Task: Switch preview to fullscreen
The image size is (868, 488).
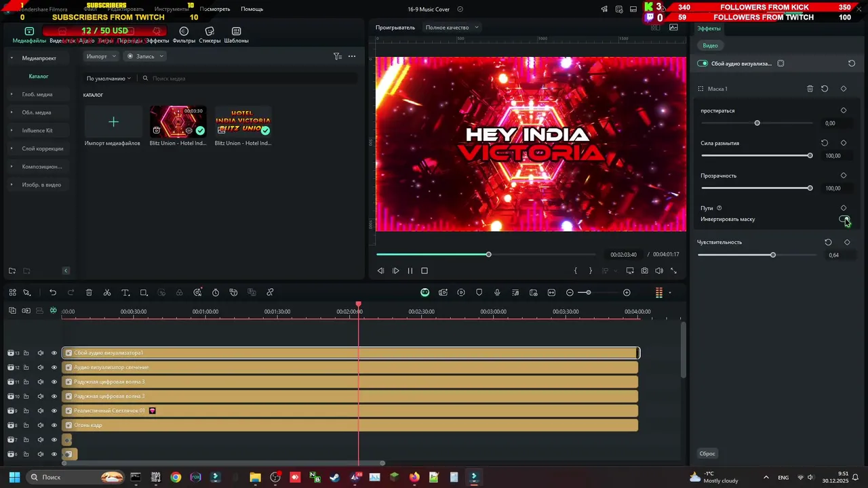Action: tap(673, 270)
